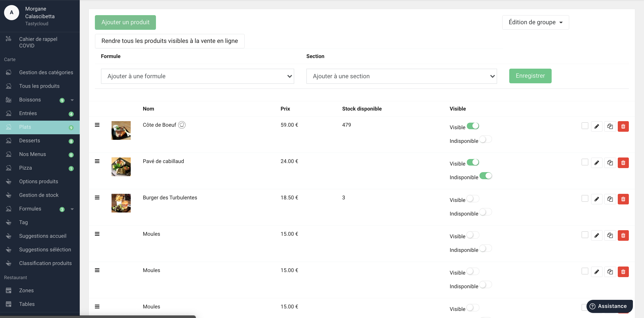Click the Gestion de stock sidebar icon
This screenshot has height=318, width=644.
click(9, 195)
